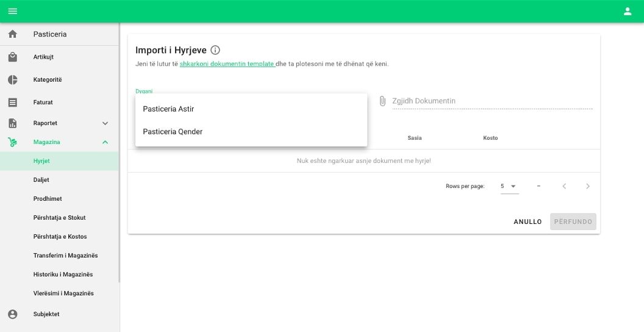Expand the Raportet submenu chevron
This screenshot has height=332, width=644.
tap(105, 123)
